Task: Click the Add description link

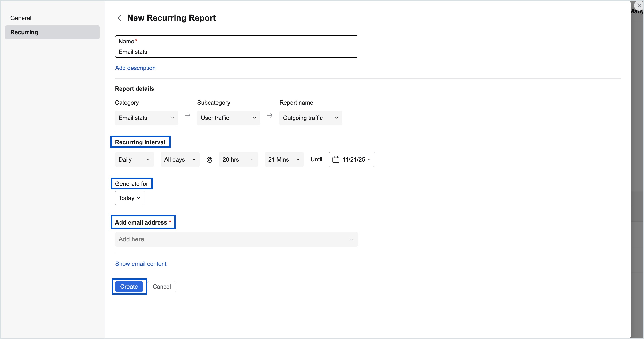Action: (x=135, y=68)
